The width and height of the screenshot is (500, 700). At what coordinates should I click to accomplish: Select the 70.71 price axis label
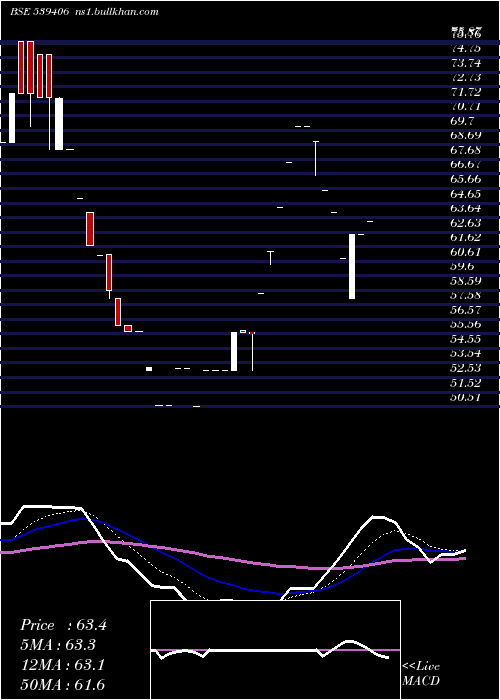pyautogui.click(x=466, y=107)
